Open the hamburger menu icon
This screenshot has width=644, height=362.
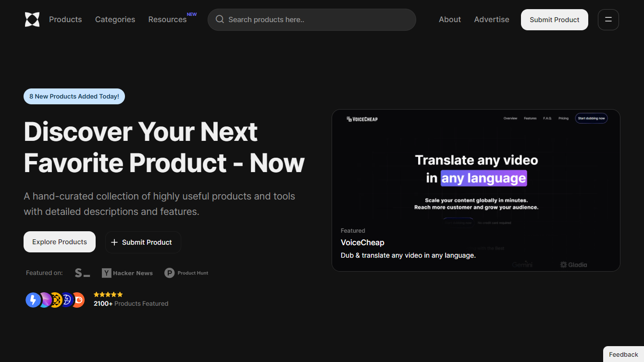608,20
